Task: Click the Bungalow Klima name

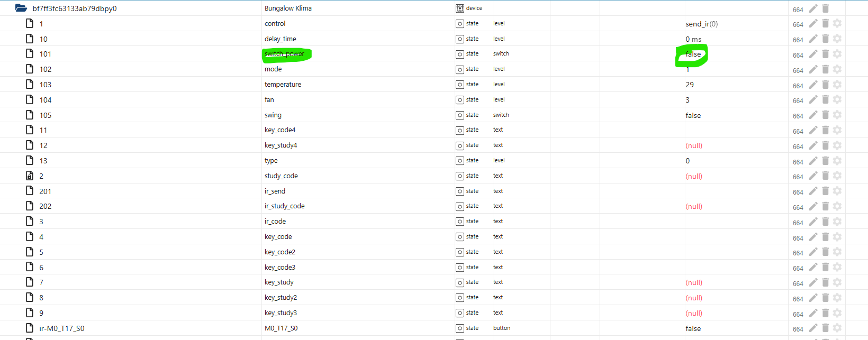Action: pos(288,8)
